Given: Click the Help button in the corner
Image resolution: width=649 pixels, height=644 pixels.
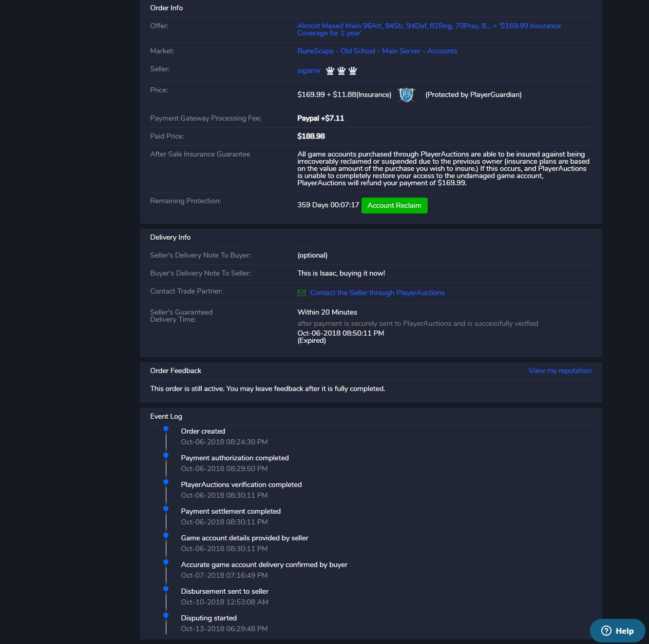Looking at the screenshot, I should (617, 630).
